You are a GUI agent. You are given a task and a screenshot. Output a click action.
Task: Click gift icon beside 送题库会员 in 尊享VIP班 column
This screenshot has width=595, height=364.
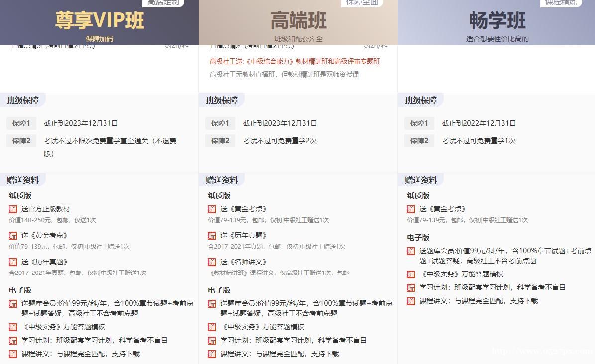coord(13,304)
